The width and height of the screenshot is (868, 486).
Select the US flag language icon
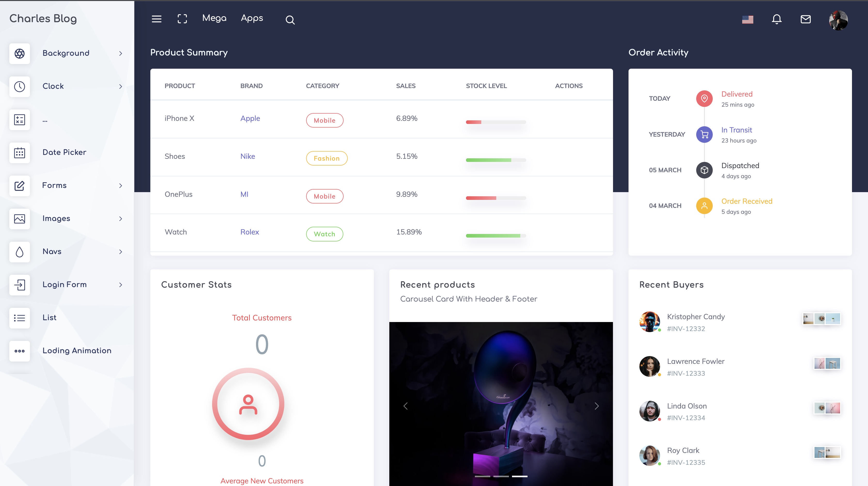pos(747,20)
